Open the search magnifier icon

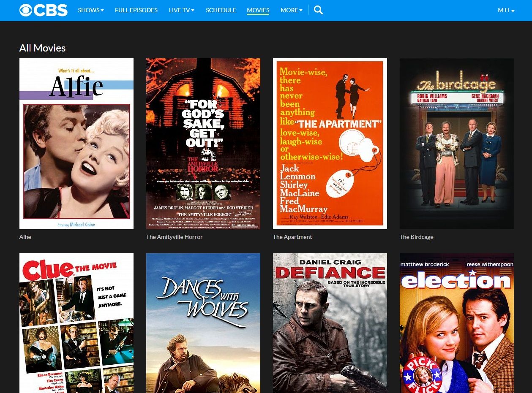pos(319,10)
